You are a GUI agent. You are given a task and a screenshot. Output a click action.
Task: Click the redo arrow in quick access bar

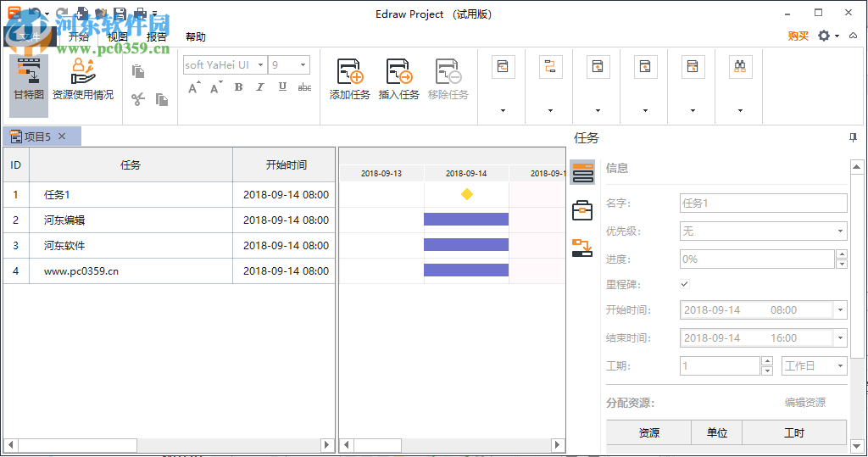[x=61, y=14]
